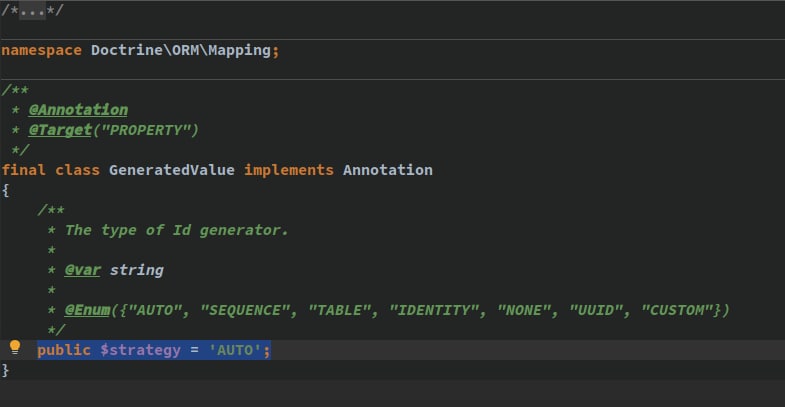Expand the folded /*...*/ comment block

[32, 10]
